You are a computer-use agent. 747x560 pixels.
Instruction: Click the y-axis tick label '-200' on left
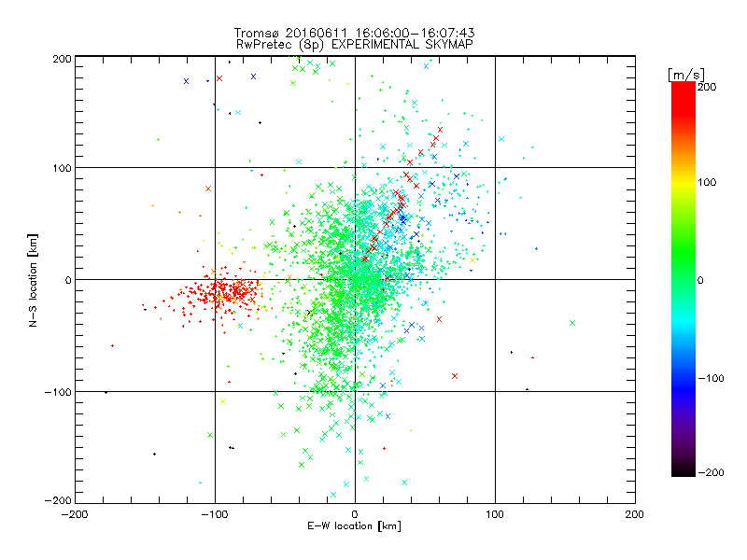coord(58,500)
